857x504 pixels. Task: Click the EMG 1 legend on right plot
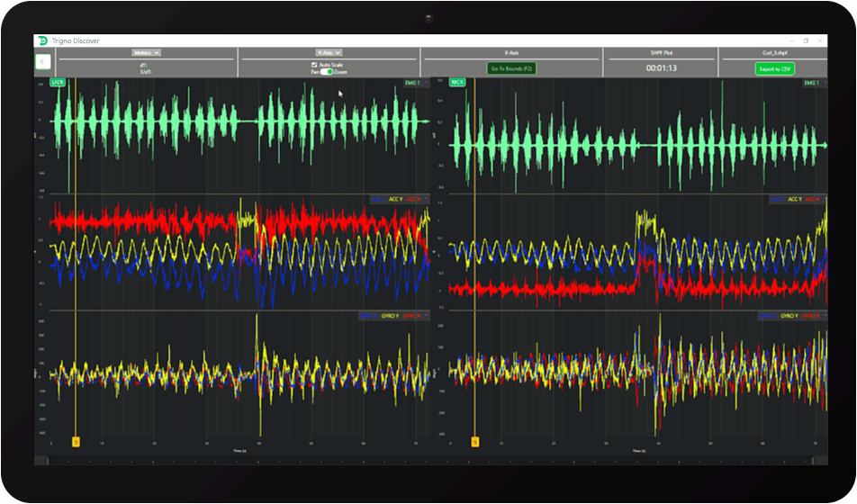811,84
